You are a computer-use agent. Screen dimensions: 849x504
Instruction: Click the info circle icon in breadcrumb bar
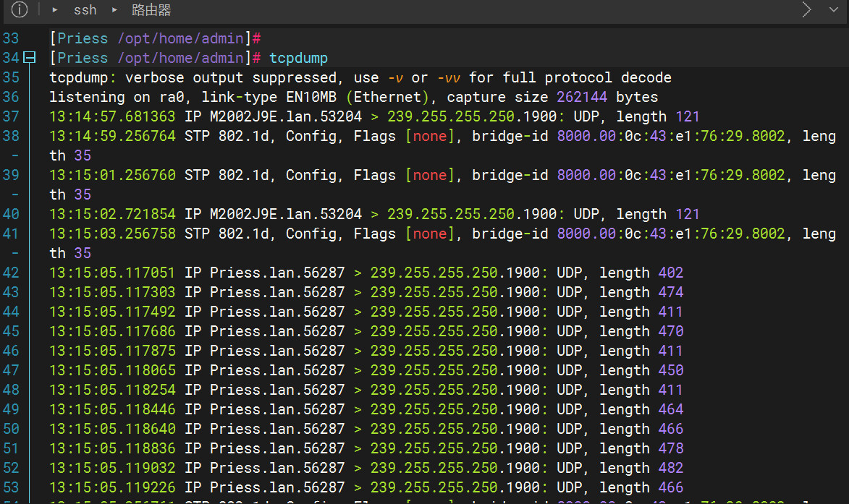pyautogui.click(x=19, y=9)
